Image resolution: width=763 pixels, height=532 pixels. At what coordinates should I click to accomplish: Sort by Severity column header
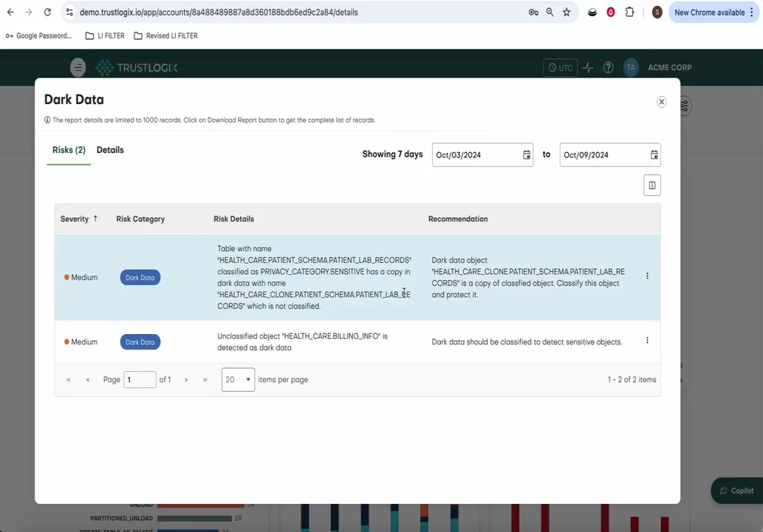(x=75, y=219)
